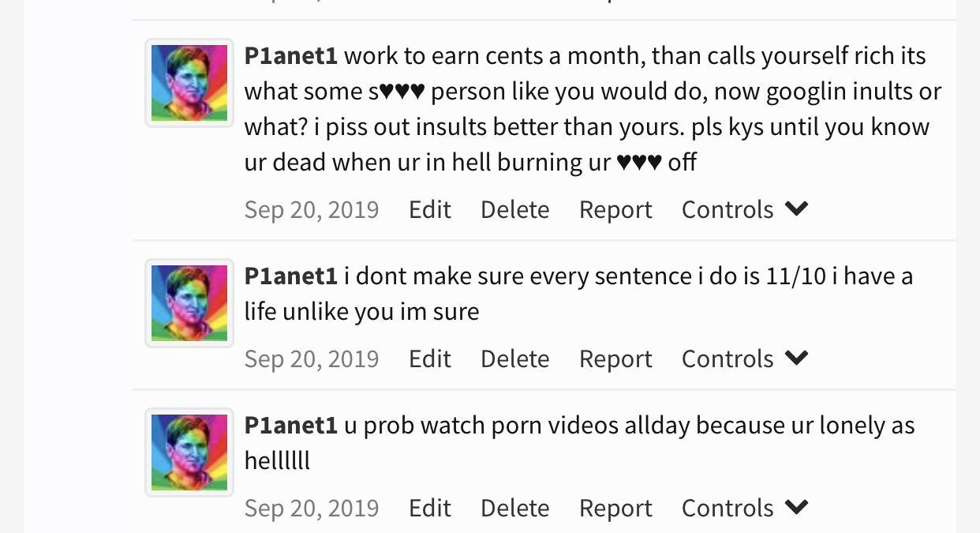Open P1anet1 username on the '11/10' comment
The width and height of the screenshot is (980, 533).
(x=291, y=276)
